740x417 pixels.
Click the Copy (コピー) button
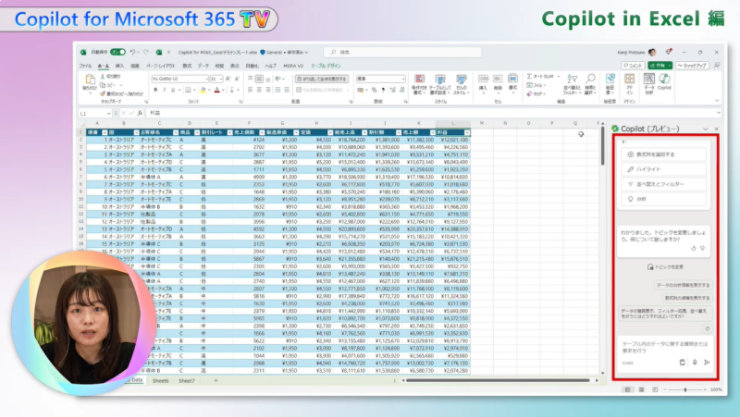(109, 85)
